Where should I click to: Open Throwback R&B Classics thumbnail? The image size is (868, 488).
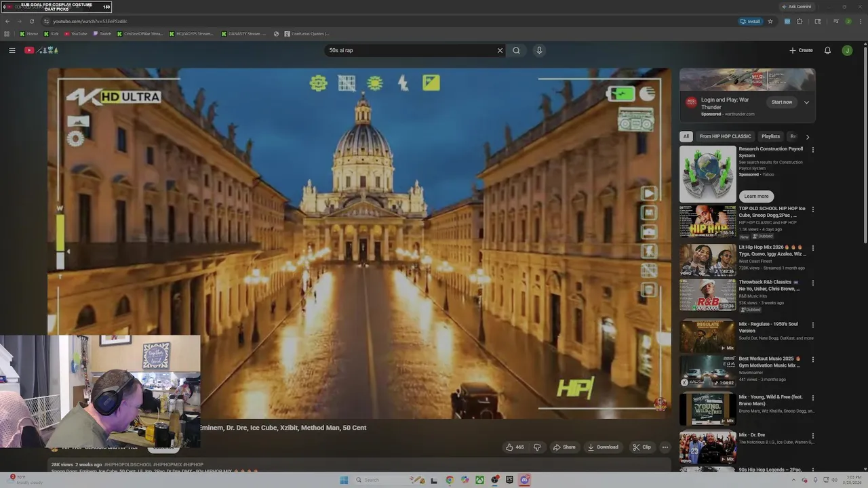point(707,295)
